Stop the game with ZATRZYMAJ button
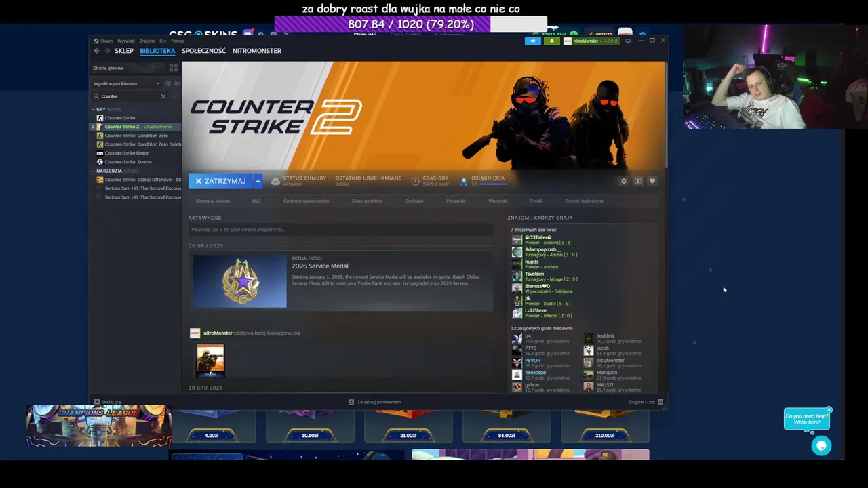 tap(221, 181)
